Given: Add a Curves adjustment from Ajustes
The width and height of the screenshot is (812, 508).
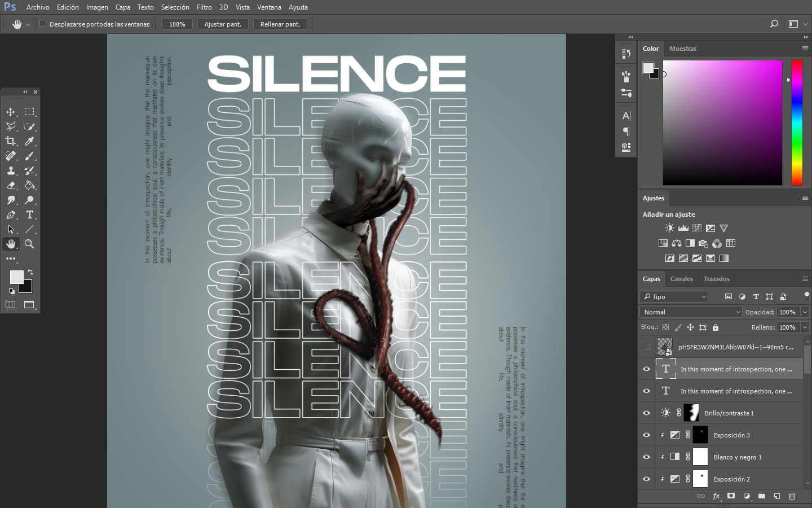Looking at the screenshot, I should point(697,228).
